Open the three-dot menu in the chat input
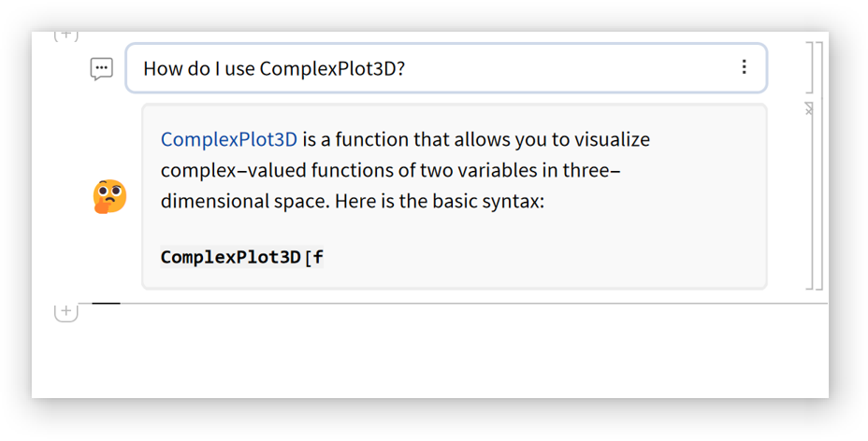The image size is (868, 441). point(744,67)
